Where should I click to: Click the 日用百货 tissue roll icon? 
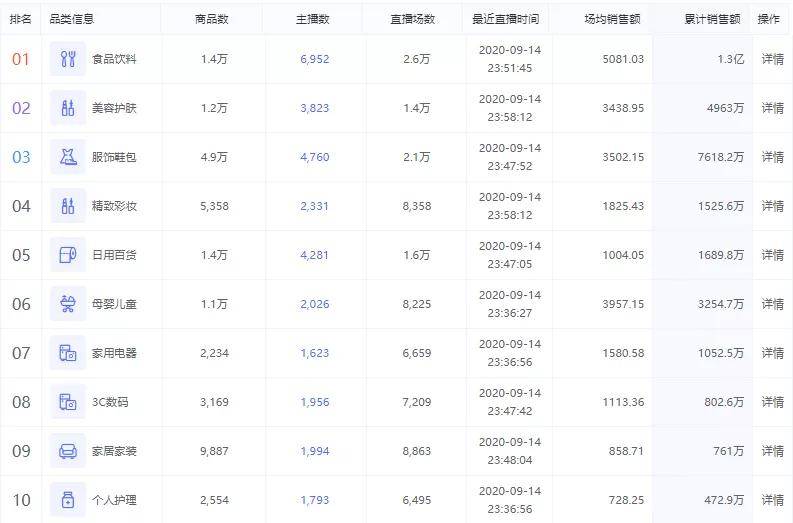[x=68, y=255]
